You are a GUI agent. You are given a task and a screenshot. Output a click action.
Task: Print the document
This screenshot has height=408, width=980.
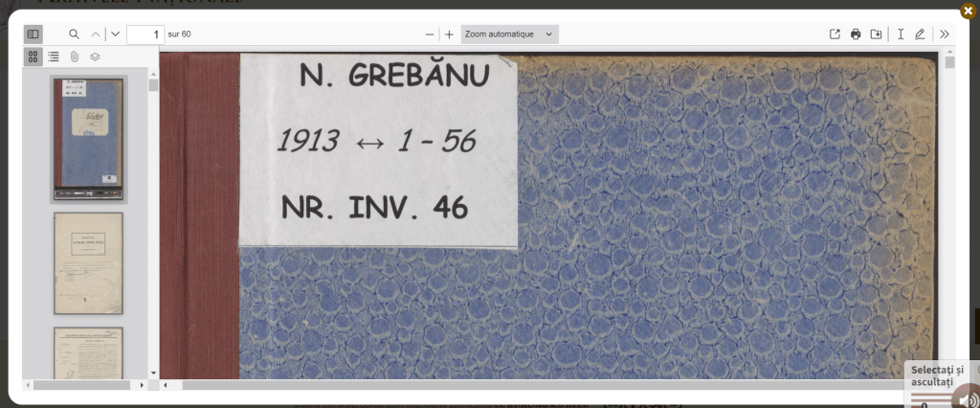856,34
